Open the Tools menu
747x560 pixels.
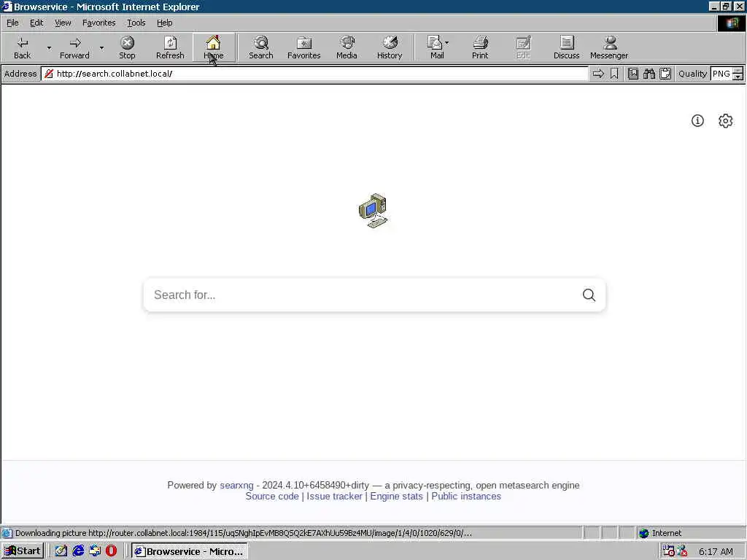click(x=136, y=23)
